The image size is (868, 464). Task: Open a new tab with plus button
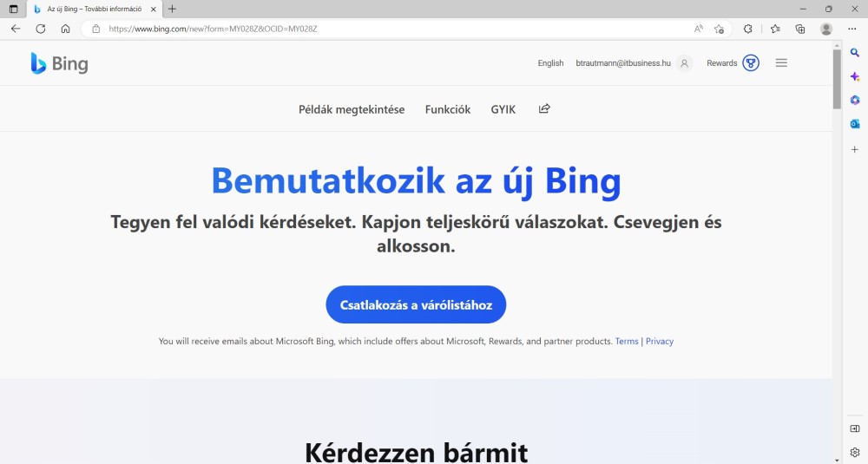[172, 9]
